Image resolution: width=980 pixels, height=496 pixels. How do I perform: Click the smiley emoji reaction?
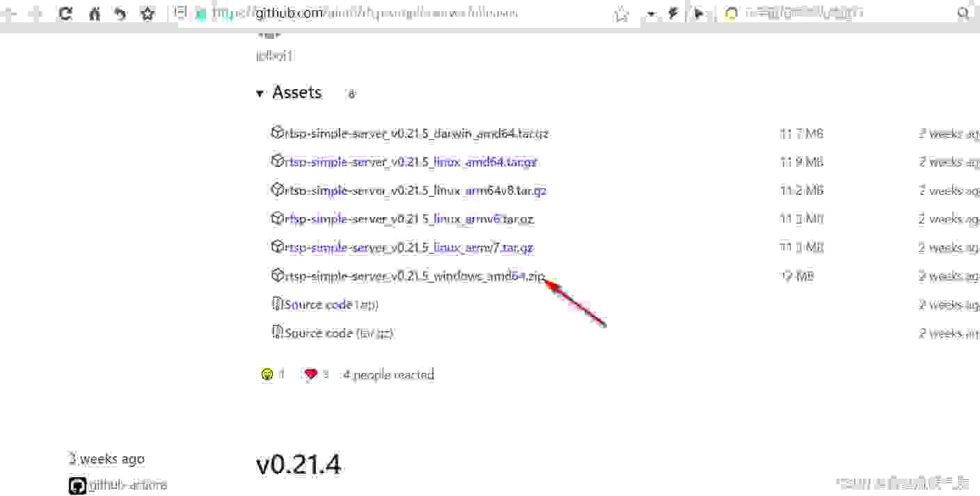pyautogui.click(x=267, y=374)
